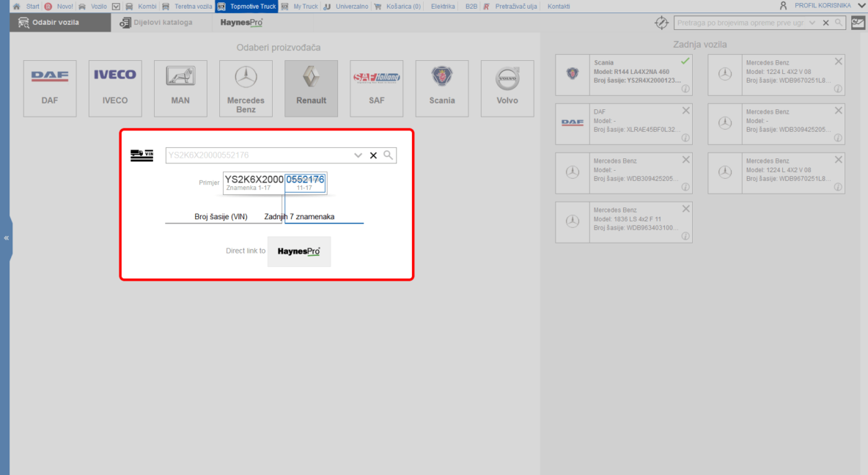Open Pretraživač ulja oil finder

(x=516, y=7)
